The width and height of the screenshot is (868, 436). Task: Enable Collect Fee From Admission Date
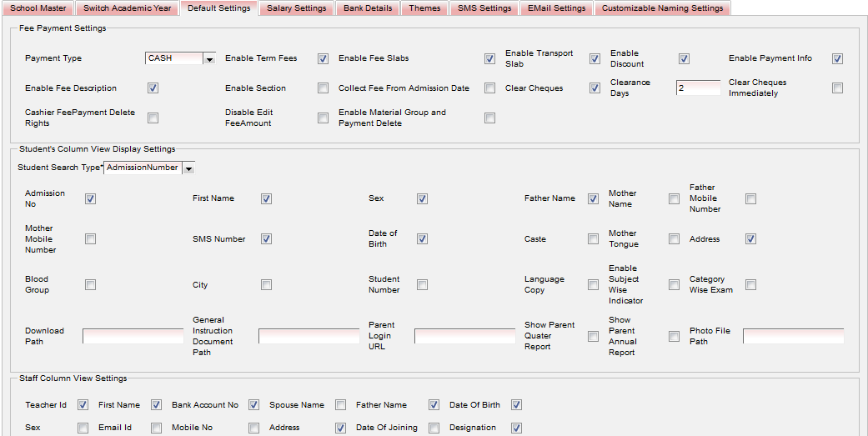point(490,88)
